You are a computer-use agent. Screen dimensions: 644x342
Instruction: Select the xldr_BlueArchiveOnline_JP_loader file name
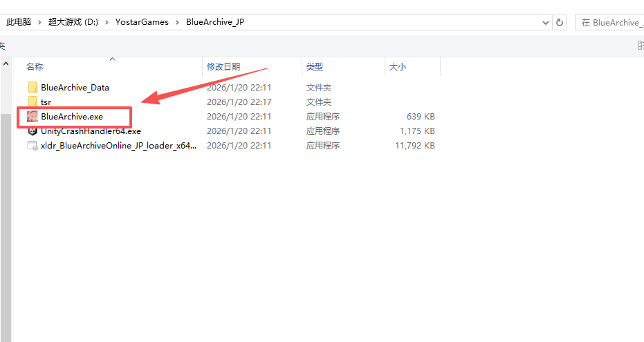pyautogui.click(x=118, y=146)
